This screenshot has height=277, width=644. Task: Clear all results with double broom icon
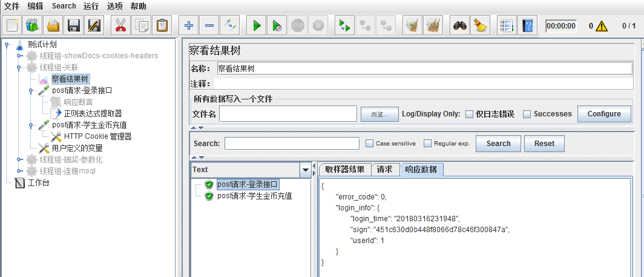[432, 26]
